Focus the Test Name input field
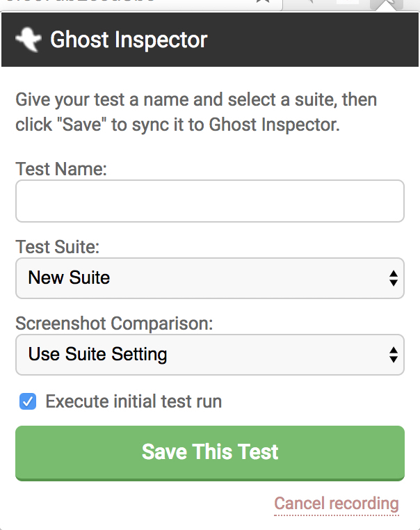The height and width of the screenshot is (530, 420). tap(210, 201)
